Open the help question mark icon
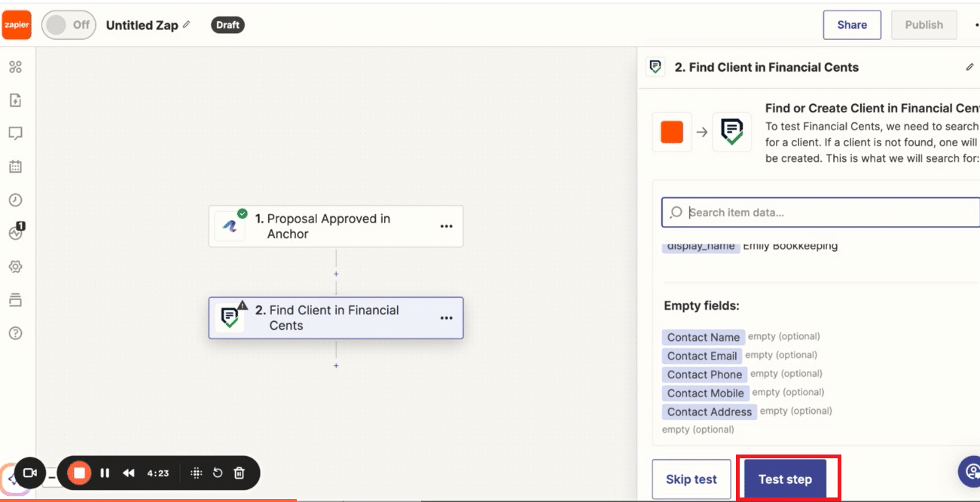This screenshot has width=980, height=502. tap(15, 333)
